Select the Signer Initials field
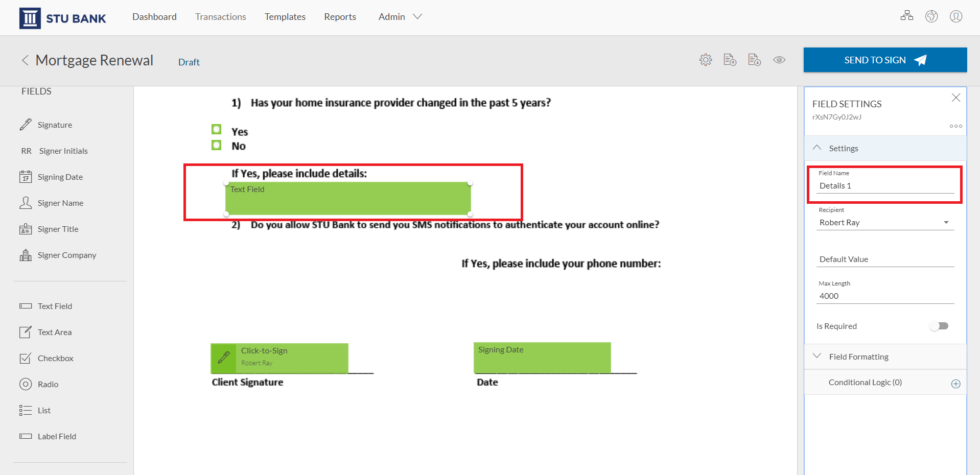980x475 pixels. pos(54,151)
